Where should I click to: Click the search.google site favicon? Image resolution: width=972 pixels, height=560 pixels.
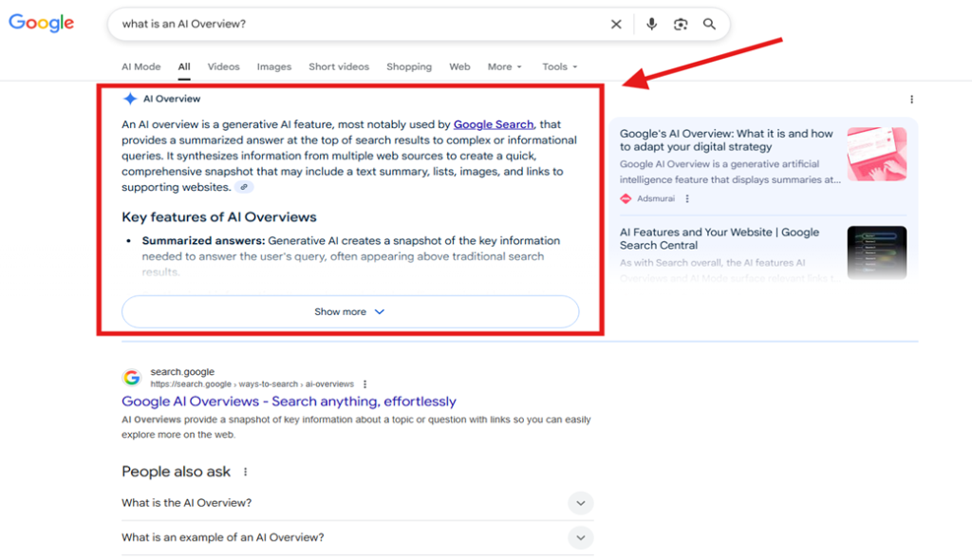(x=132, y=376)
